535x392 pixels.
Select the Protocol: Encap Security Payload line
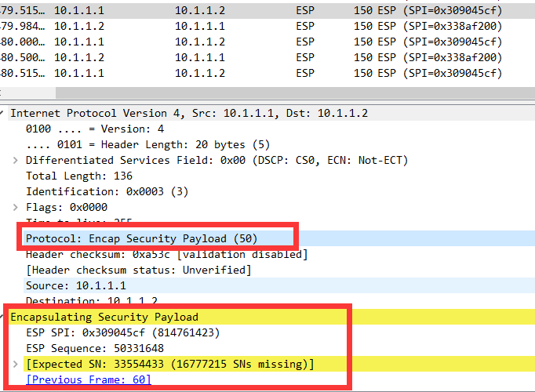[141, 238]
